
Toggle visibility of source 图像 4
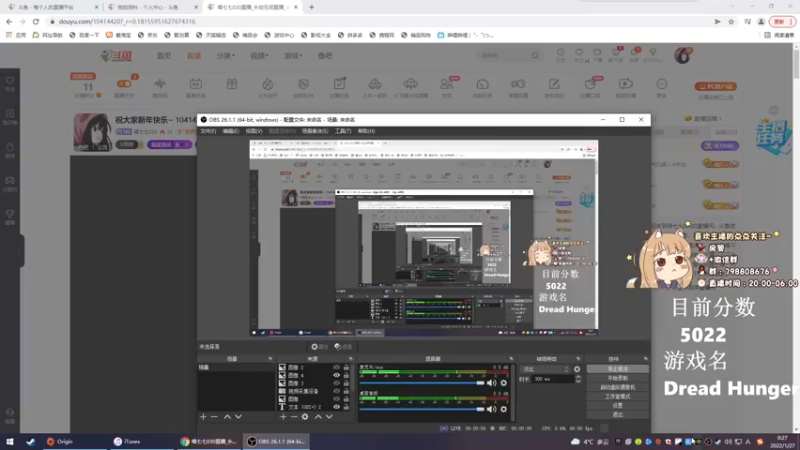click(336, 375)
